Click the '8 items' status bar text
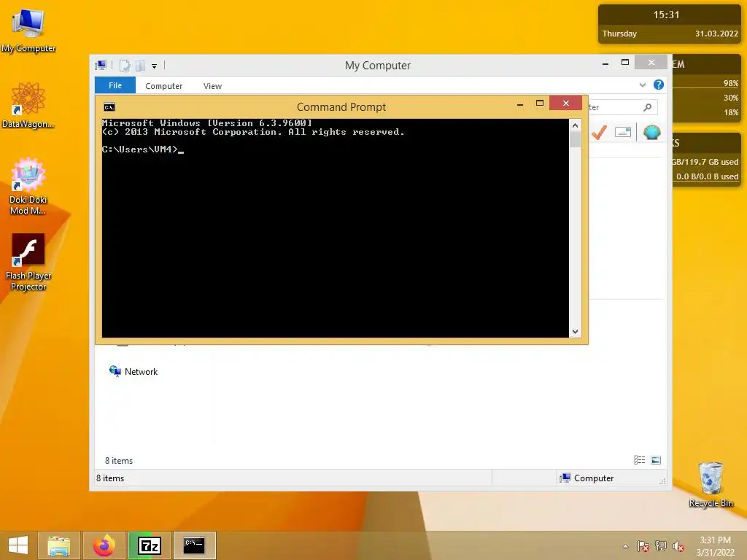This screenshot has height=560, width=747. (110, 478)
